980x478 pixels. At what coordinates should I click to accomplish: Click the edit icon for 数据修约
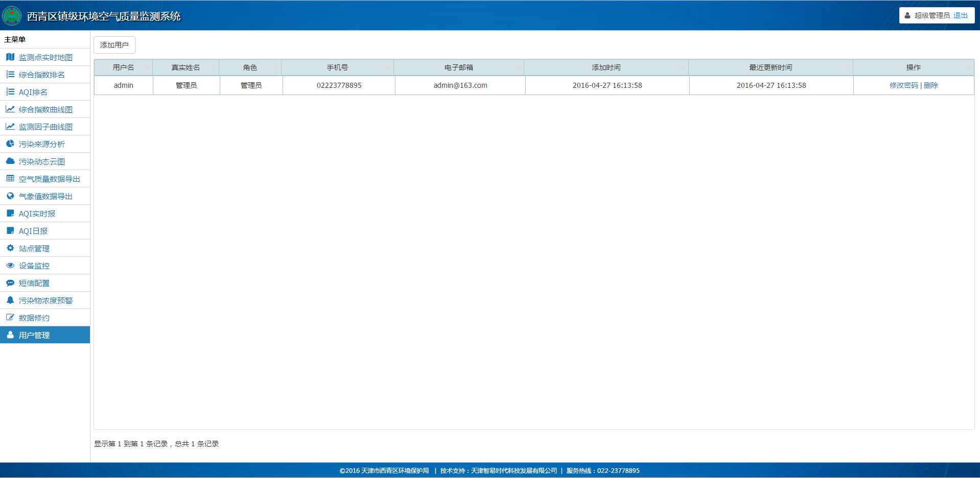(10, 318)
